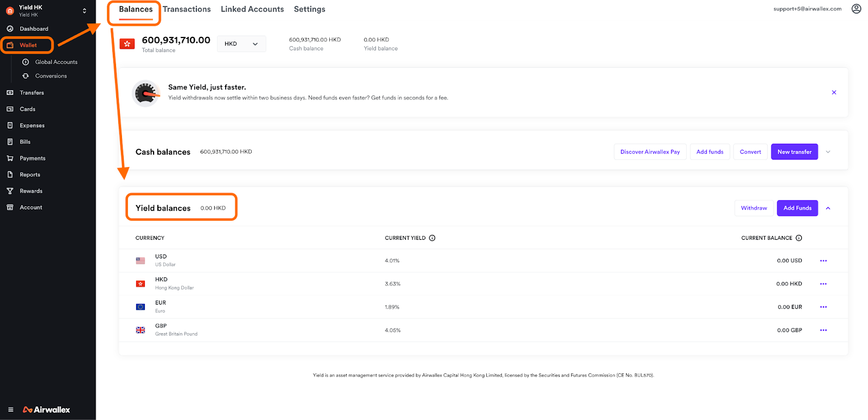This screenshot has height=420, width=868.
Task: Open the hamburger menu icon beside Airwallex logo
Action: pyautogui.click(x=10, y=410)
